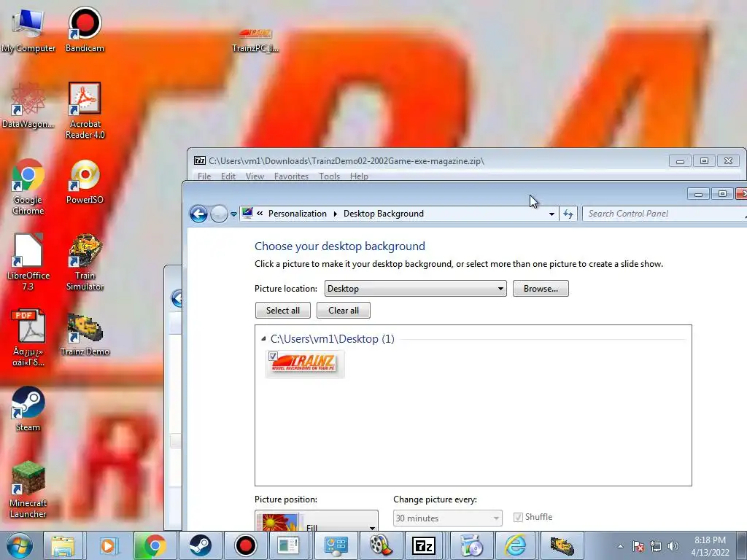747x560 pixels.
Task: Open recent pages dropdown arrow
Action: click(233, 214)
